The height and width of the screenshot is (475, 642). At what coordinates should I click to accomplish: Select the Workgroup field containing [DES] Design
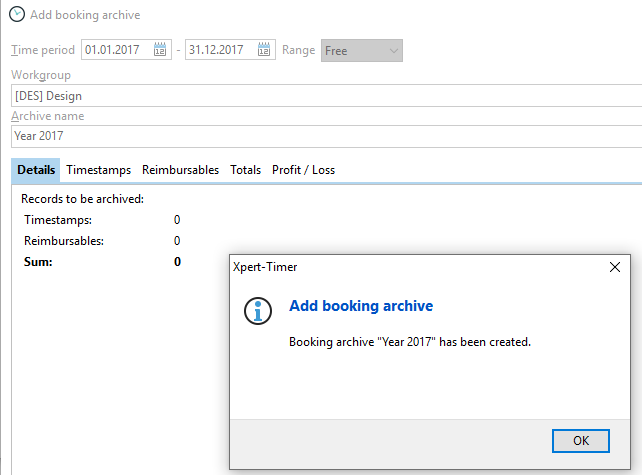(x=320, y=96)
